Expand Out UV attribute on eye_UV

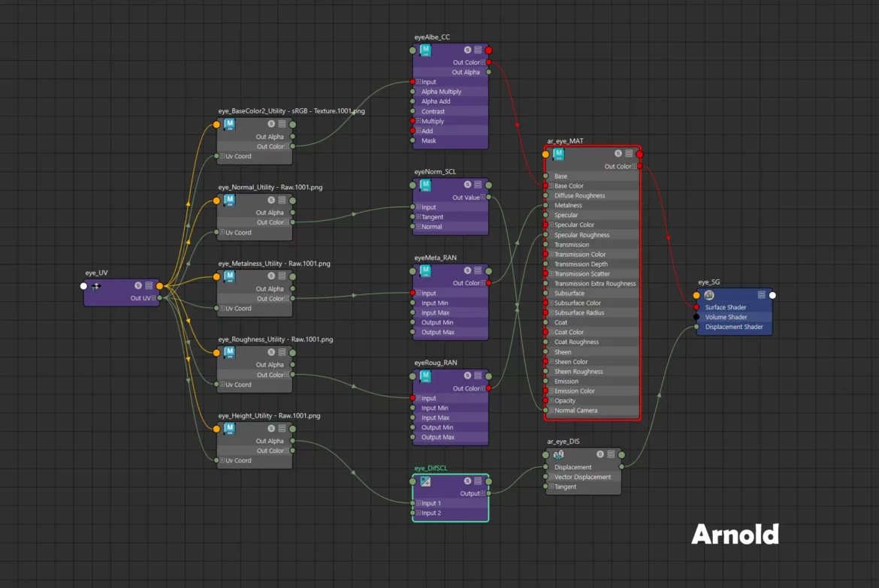point(154,298)
